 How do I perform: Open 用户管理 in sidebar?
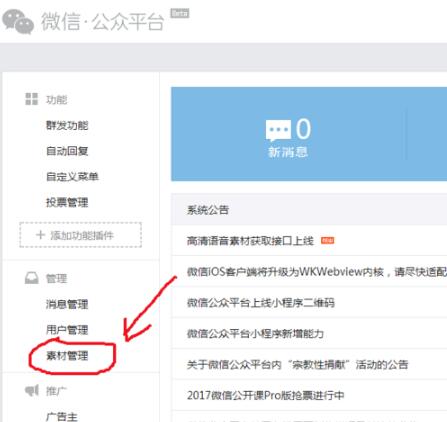(67, 330)
